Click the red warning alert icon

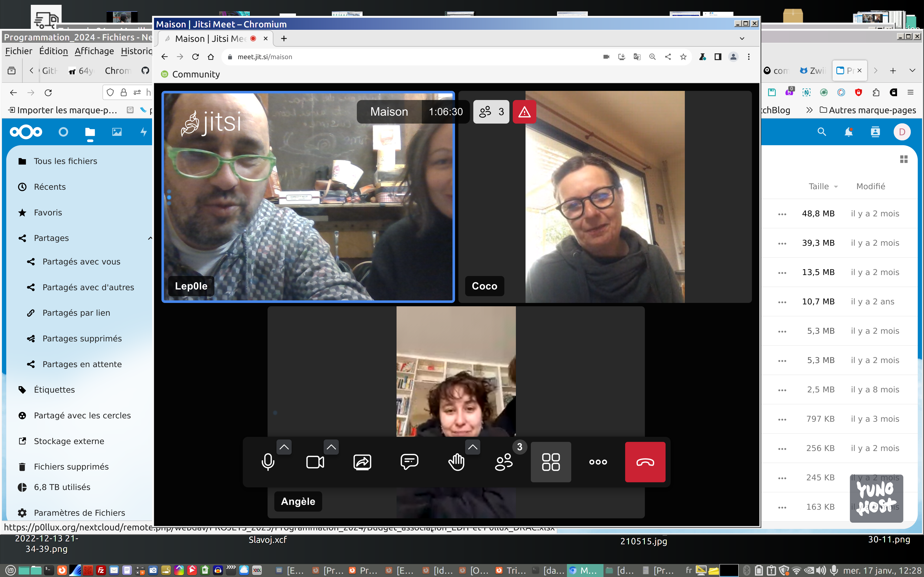[x=524, y=112]
